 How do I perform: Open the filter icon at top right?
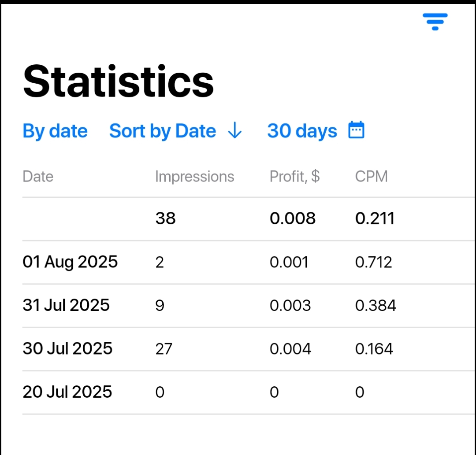click(435, 22)
